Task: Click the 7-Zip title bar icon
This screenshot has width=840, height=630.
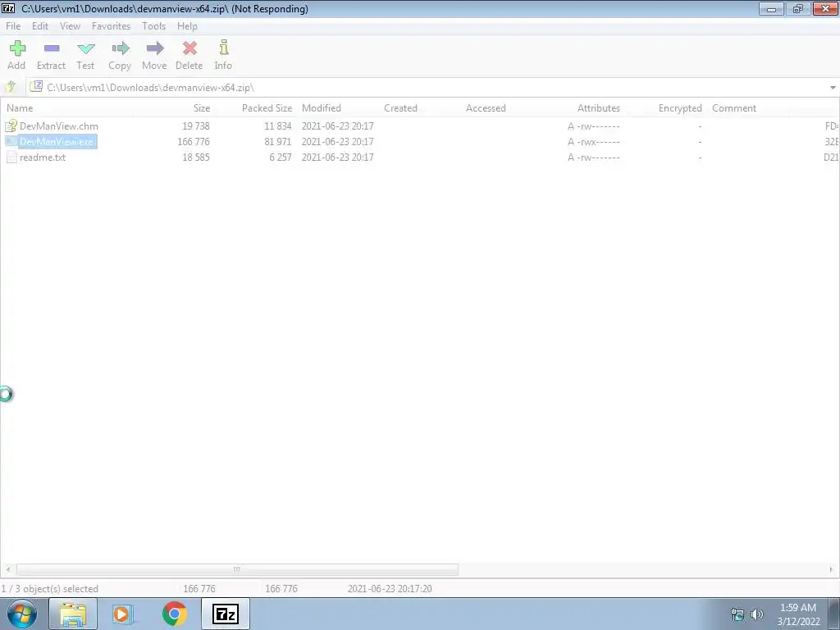Action: [x=8, y=8]
